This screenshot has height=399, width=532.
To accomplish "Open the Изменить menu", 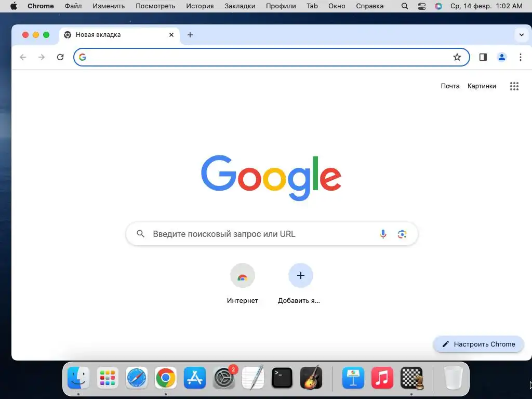I will (109, 6).
